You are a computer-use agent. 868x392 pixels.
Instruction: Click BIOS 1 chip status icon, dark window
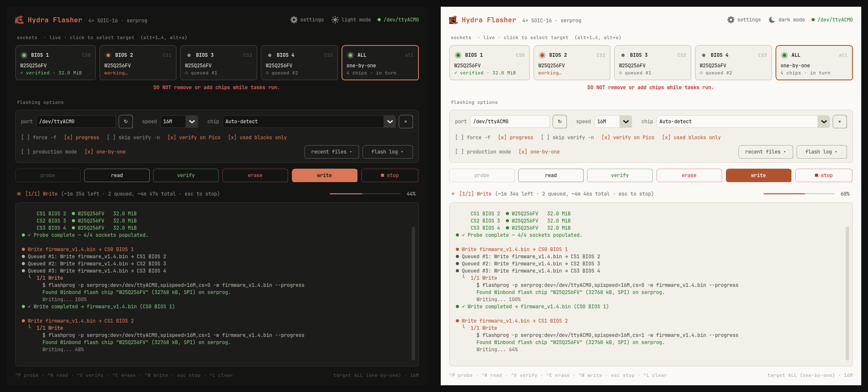point(24,55)
